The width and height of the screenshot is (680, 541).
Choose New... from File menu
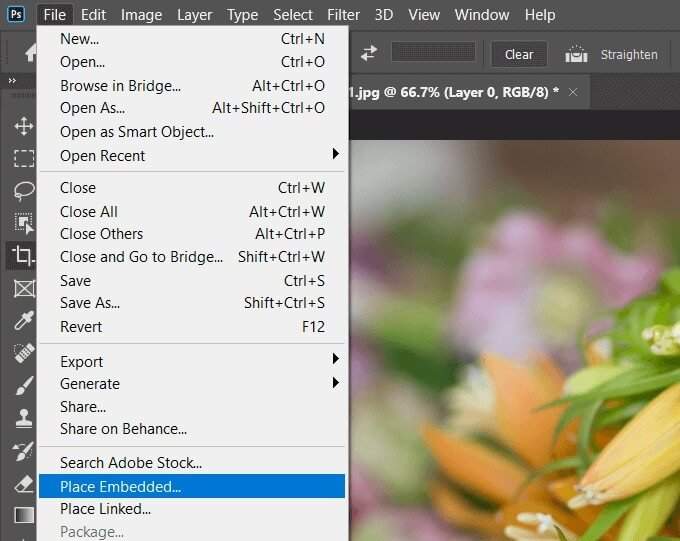[x=192, y=39]
